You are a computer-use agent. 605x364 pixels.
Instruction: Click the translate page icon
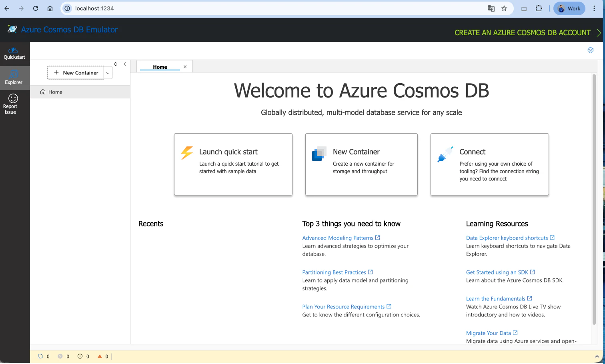[x=491, y=8]
